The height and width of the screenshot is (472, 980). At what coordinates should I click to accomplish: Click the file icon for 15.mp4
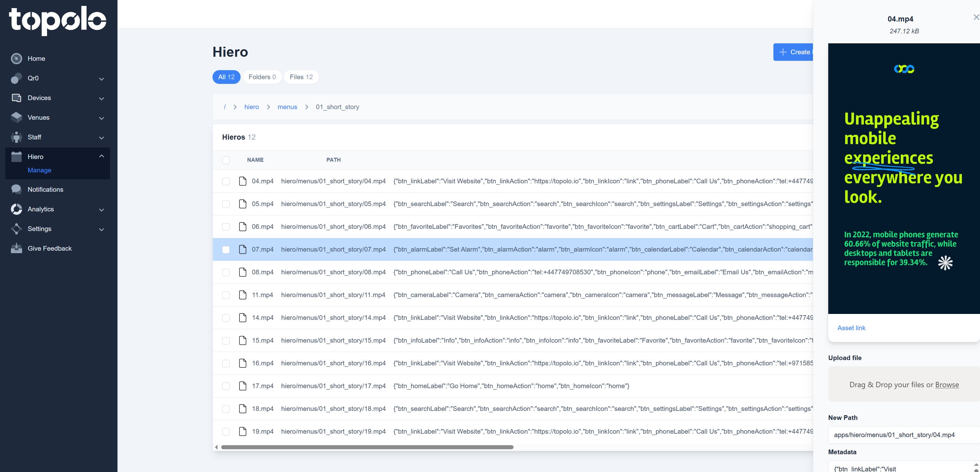(243, 341)
